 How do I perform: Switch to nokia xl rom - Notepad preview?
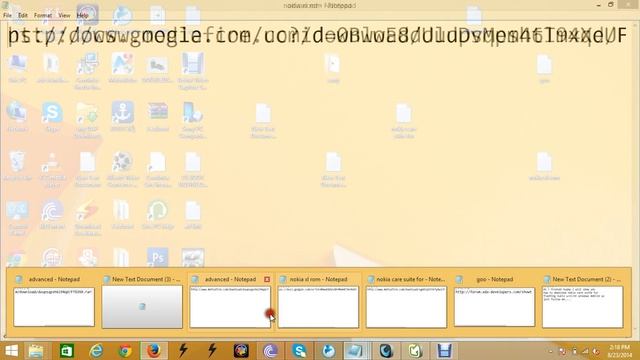pyautogui.click(x=318, y=302)
